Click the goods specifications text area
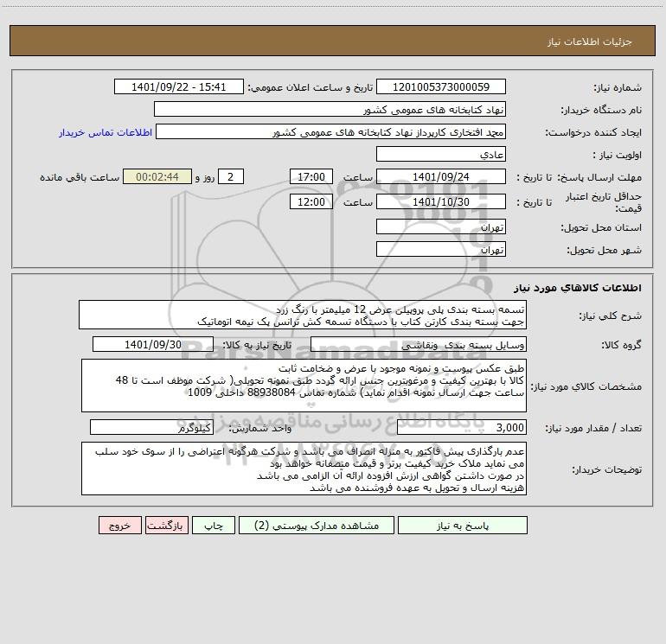666x644 pixels. 304,386
